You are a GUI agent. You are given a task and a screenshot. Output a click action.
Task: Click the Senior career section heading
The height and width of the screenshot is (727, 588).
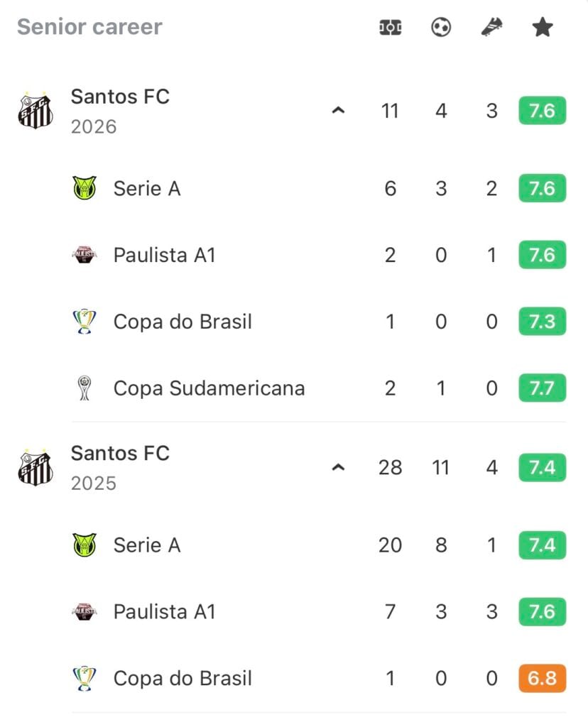click(89, 26)
